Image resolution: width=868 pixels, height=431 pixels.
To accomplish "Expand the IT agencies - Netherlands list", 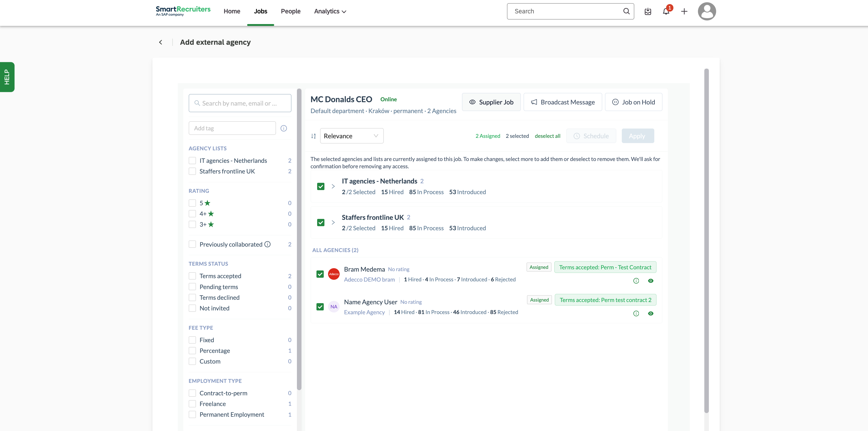I will [333, 186].
